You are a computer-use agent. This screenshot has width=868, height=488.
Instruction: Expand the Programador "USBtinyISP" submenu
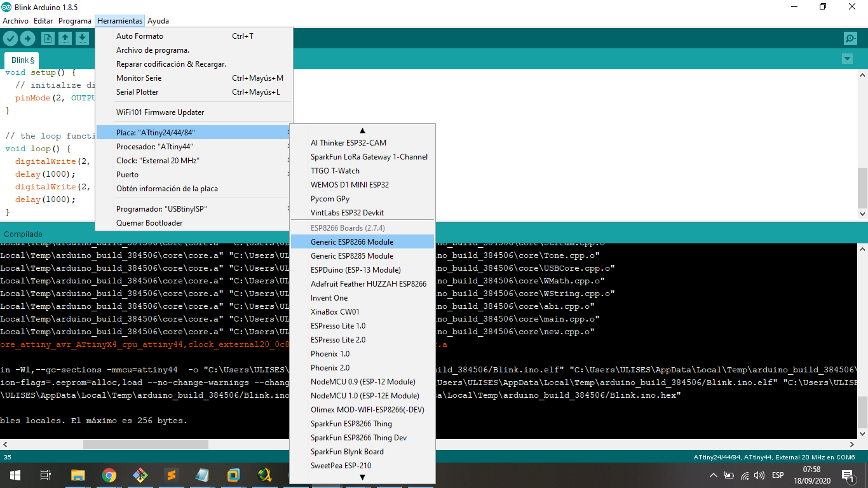194,209
